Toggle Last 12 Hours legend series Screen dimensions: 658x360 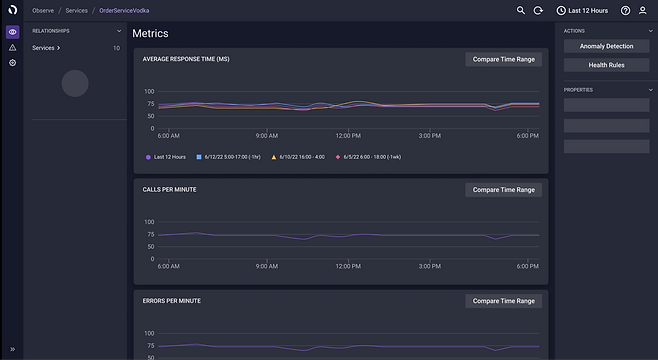165,157
